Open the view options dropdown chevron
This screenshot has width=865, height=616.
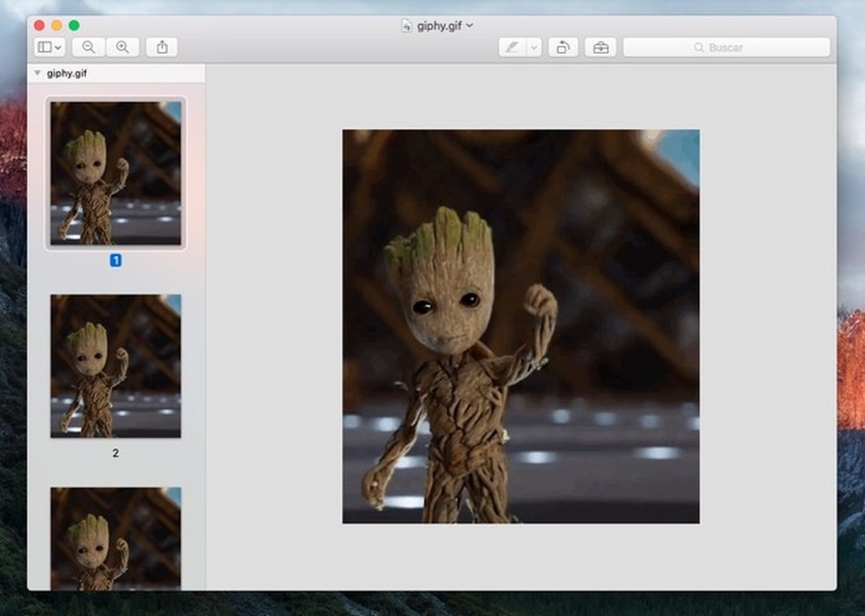pyautogui.click(x=56, y=47)
